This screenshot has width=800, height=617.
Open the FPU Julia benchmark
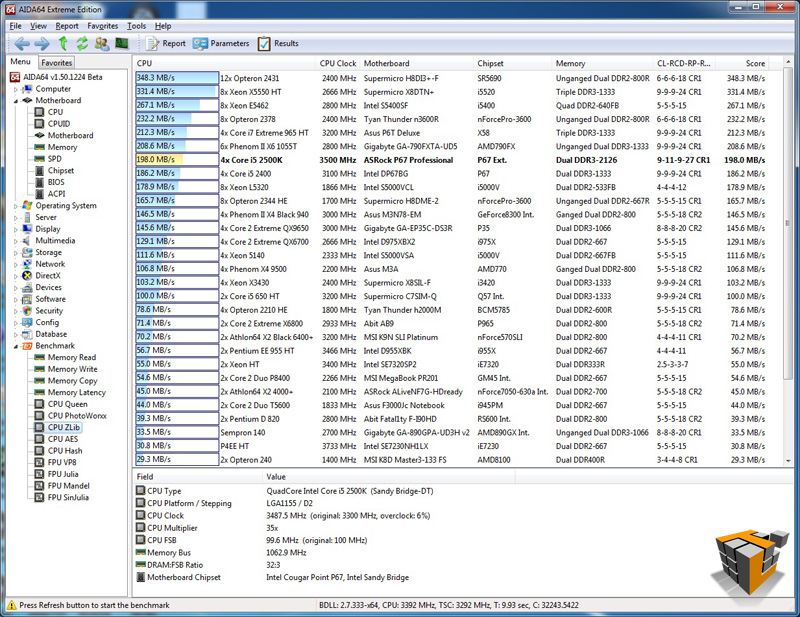click(x=63, y=474)
